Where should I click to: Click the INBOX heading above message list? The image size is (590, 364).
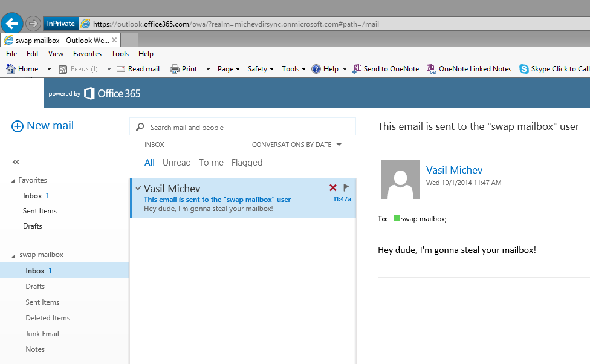[x=154, y=145]
